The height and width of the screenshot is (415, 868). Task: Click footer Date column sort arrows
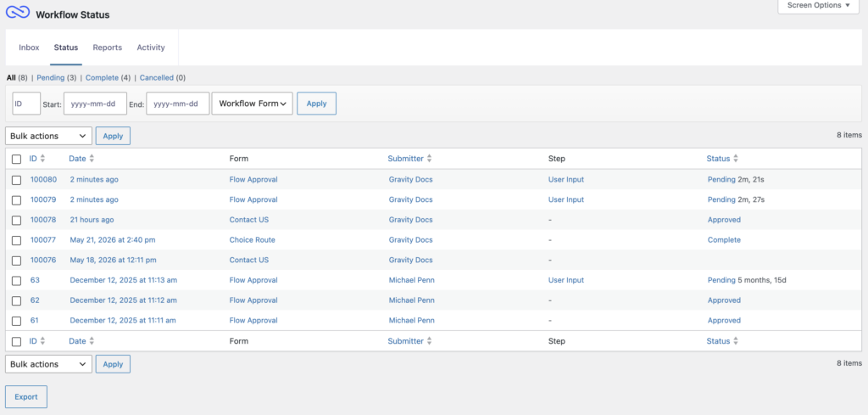click(x=92, y=341)
